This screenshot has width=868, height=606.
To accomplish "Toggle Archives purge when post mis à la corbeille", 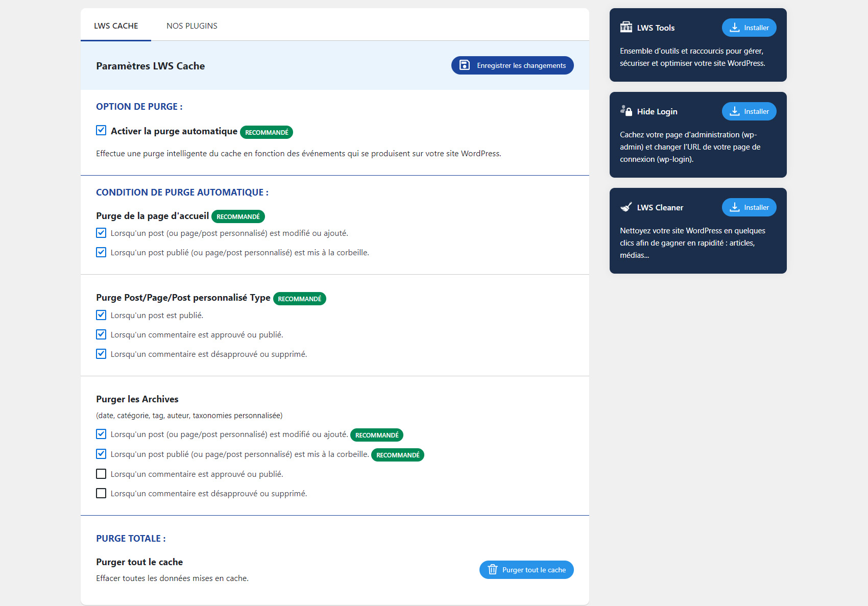I will click(x=101, y=454).
